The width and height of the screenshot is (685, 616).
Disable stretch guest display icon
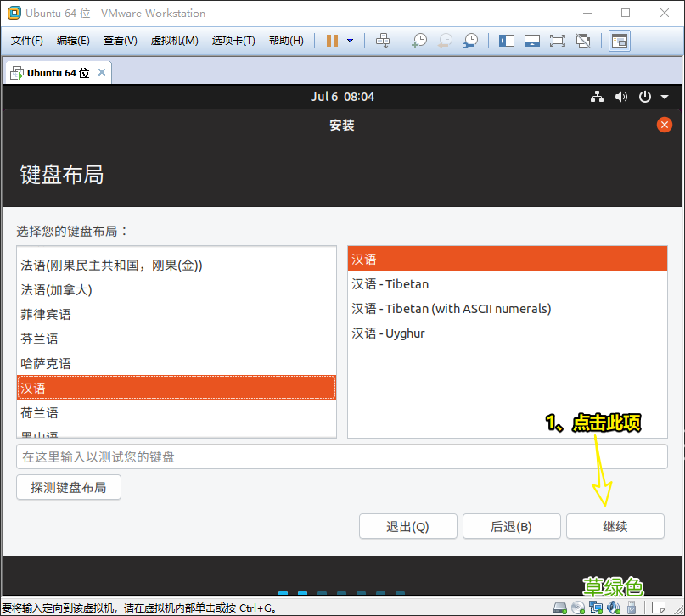click(583, 41)
